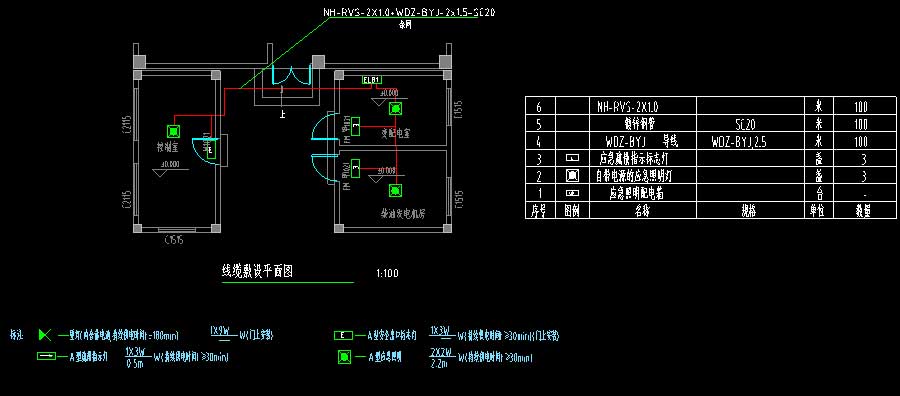This screenshot has width=900, height=396.
Task: Click the 数量 column header in table
Action: click(864, 211)
